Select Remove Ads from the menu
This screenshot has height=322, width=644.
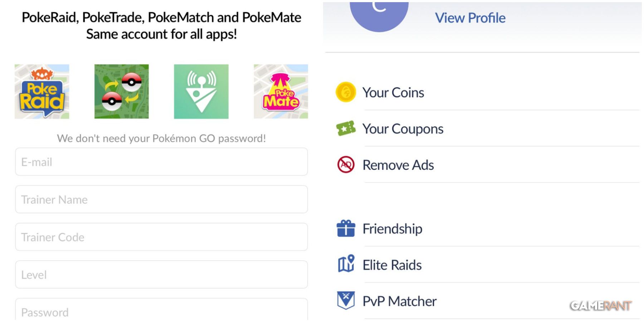click(398, 165)
